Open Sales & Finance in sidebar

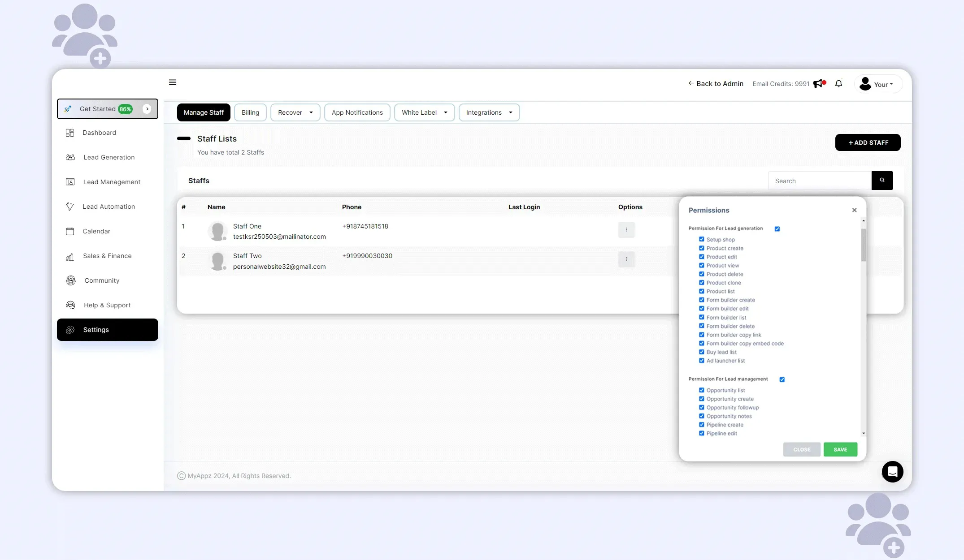click(x=108, y=256)
